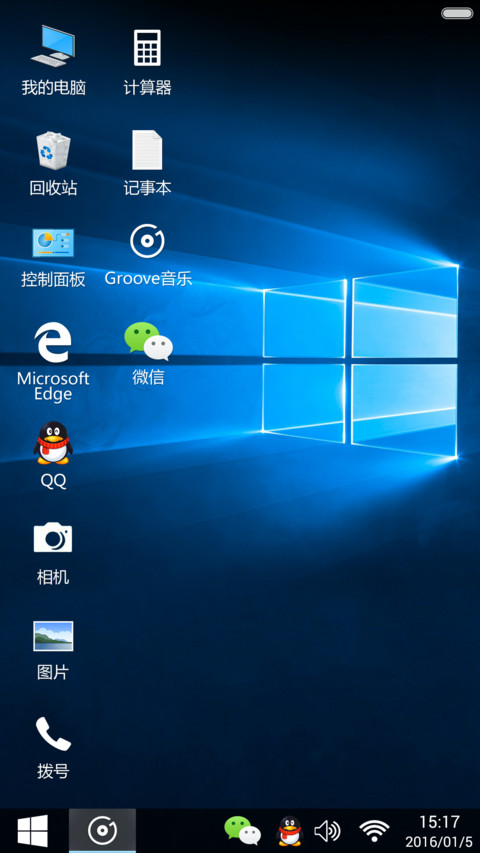This screenshot has width=480, height=853.
Task: Tap the pill-shaped handle at the top right
Action: tap(457, 13)
